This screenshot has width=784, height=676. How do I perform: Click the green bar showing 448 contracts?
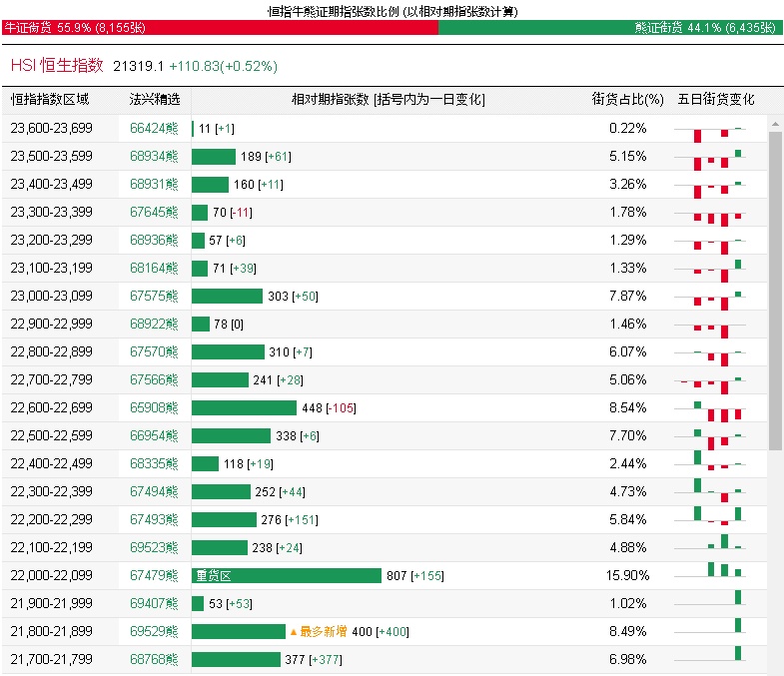(x=244, y=408)
